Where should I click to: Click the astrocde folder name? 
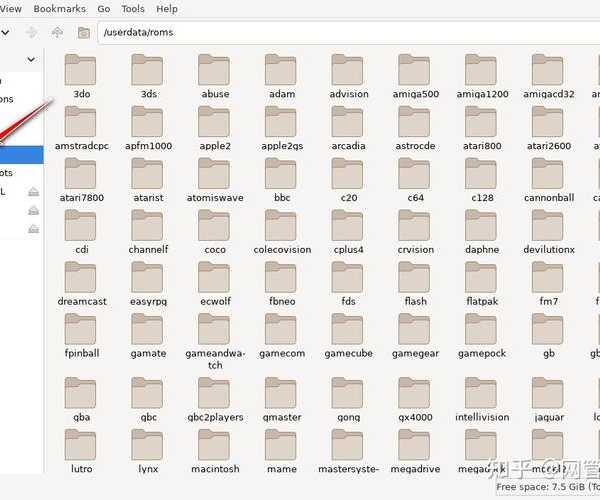415,146
